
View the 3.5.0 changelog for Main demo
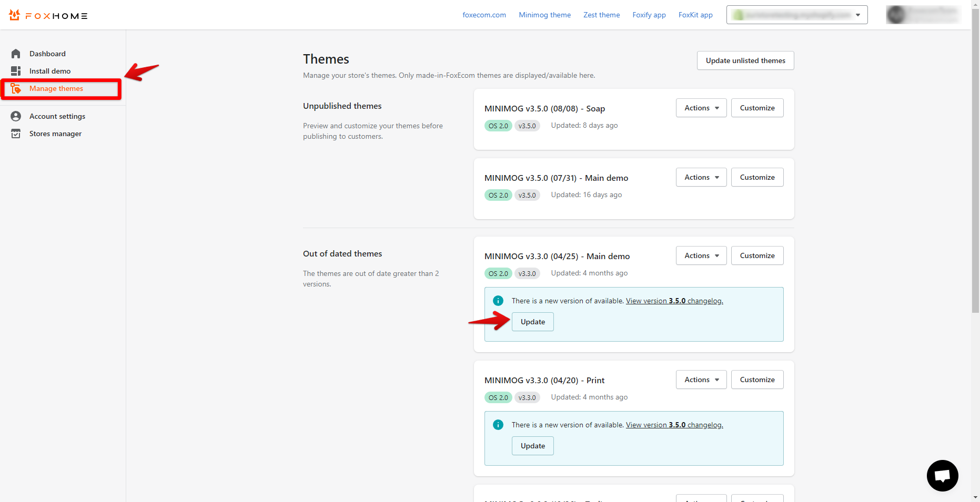(x=674, y=301)
